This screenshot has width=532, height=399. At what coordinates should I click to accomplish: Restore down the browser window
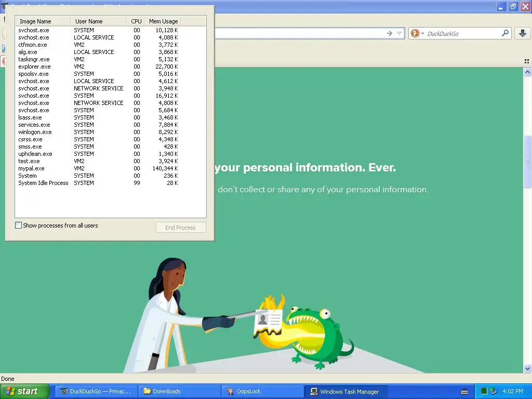pyautogui.click(x=513, y=6)
